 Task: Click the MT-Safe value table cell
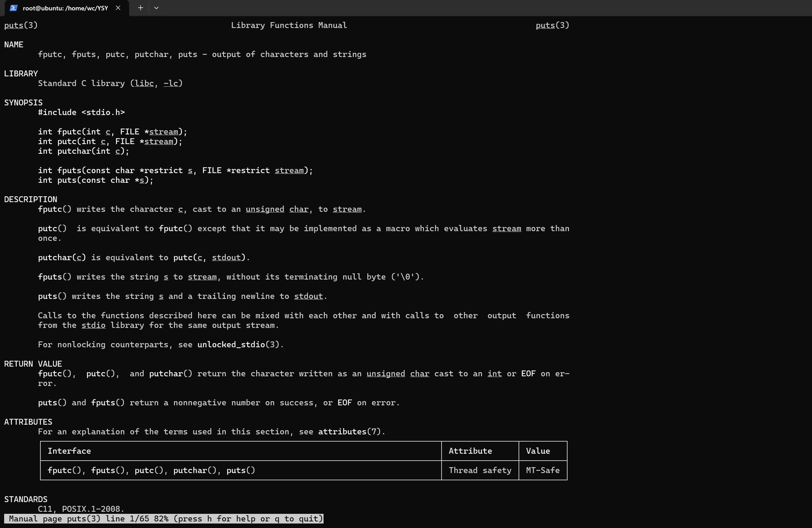click(543, 470)
